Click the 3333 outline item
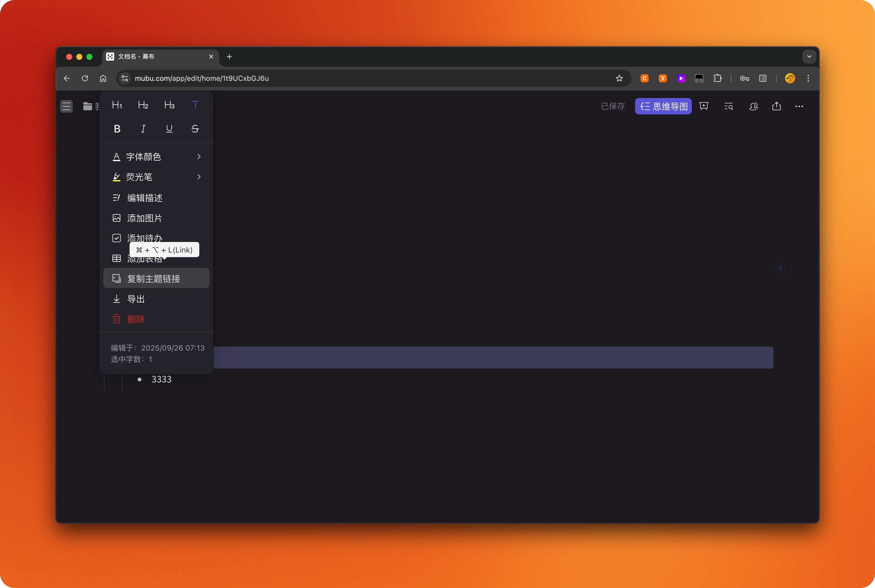Viewport: 875px width, 588px height. [161, 380]
